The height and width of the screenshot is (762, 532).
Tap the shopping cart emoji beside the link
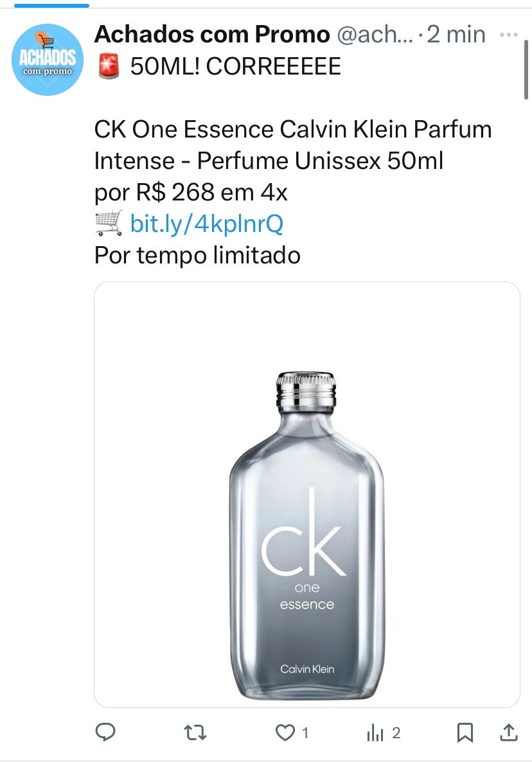tap(108, 224)
